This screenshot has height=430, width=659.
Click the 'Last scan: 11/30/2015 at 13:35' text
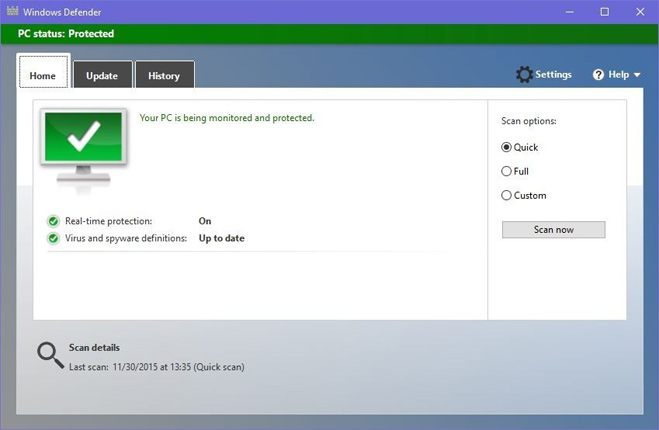(x=130, y=367)
